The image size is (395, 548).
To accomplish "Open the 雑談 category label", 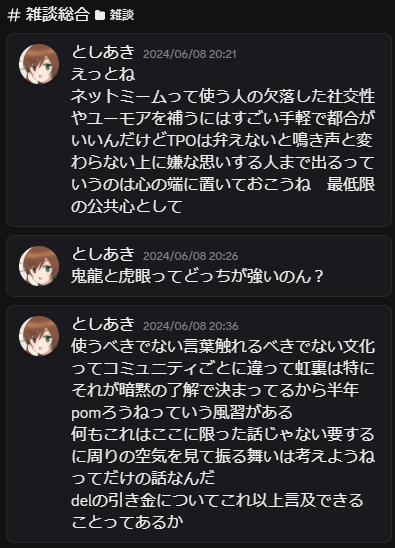I will (x=122, y=15).
